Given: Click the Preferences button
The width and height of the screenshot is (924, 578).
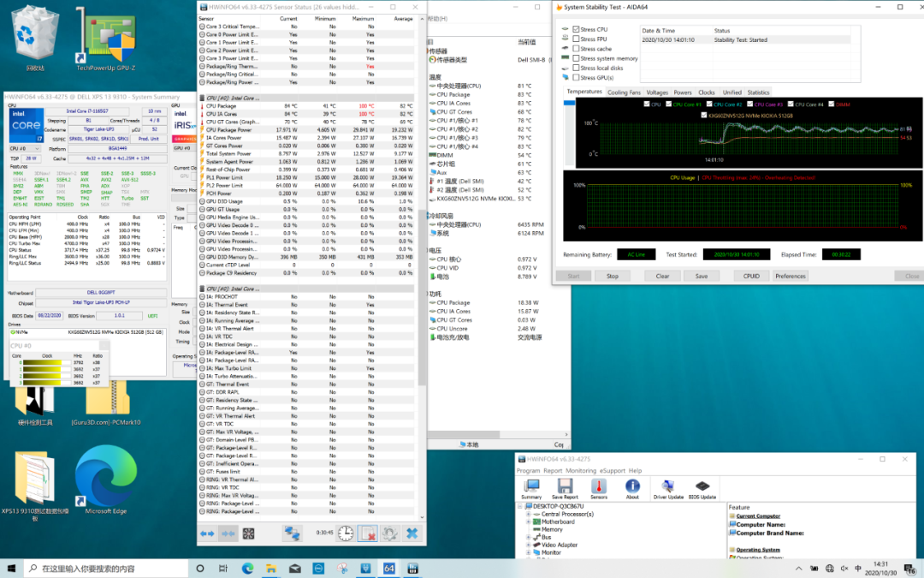Looking at the screenshot, I should (790, 276).
